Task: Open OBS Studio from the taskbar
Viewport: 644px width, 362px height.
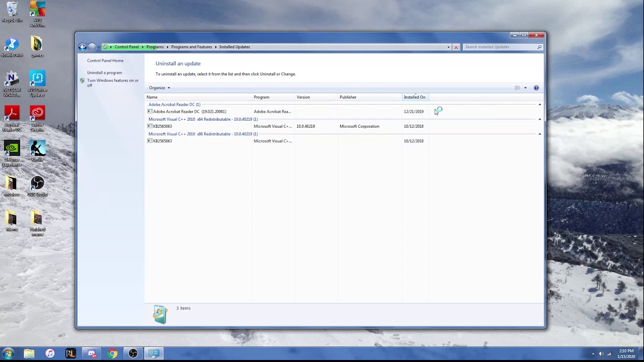Action: [133, 353]
